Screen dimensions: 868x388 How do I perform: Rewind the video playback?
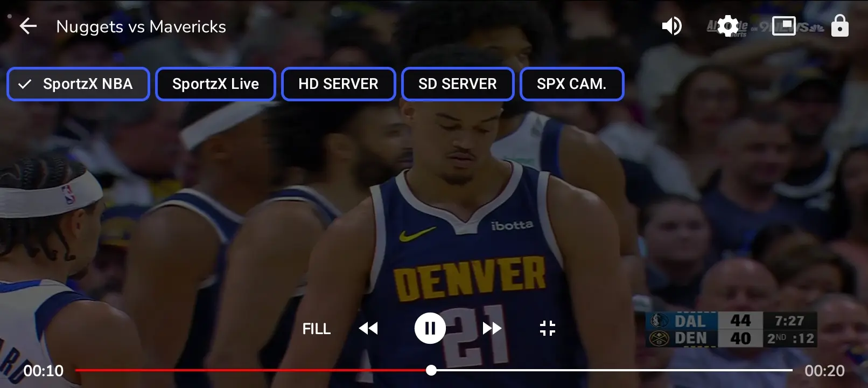368,328
